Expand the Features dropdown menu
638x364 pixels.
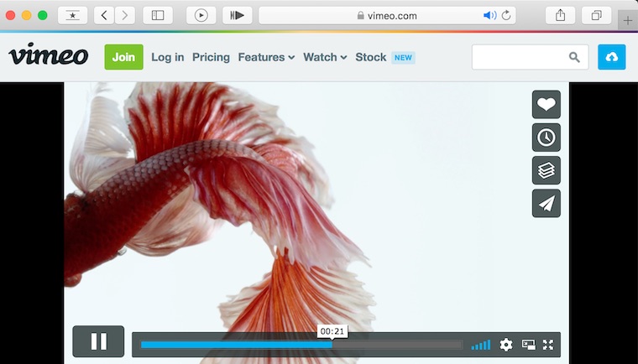266,57
